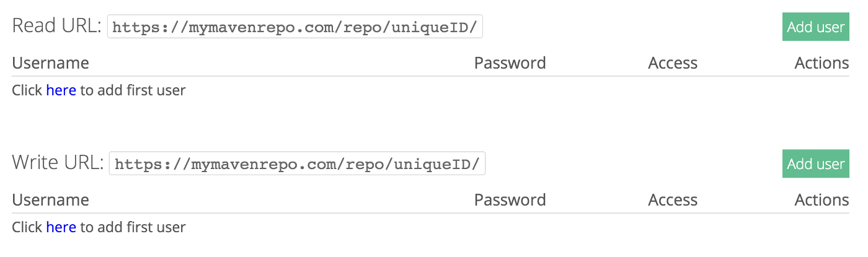Click the 'Write URL:' label
868x257 pixels.
58,163
